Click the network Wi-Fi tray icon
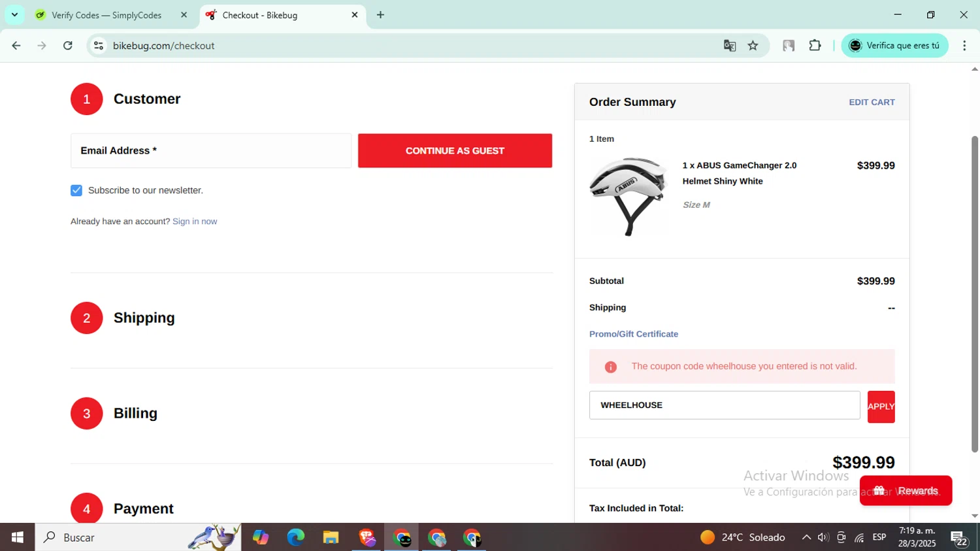 [859, 537]
